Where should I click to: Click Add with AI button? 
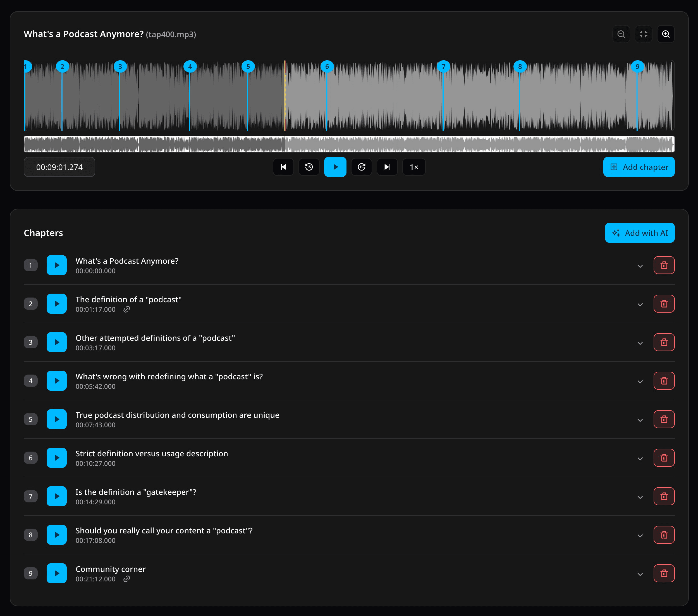(x=639, y=233)
